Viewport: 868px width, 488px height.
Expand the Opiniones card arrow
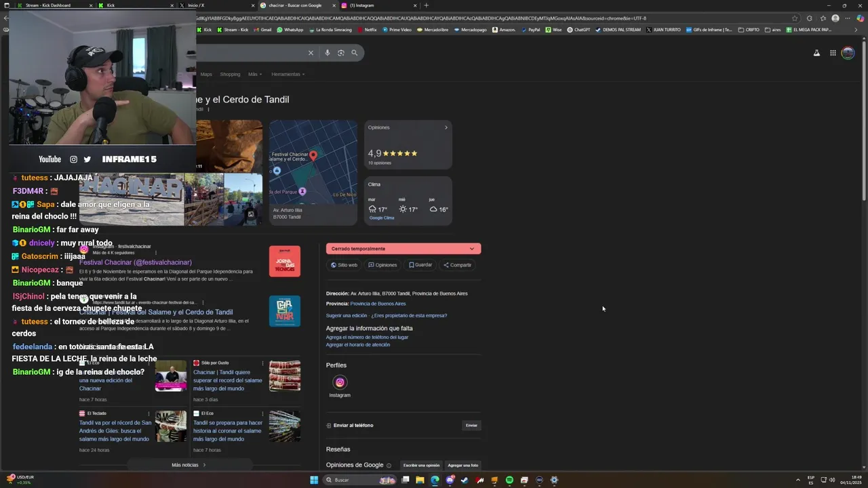(446, 127)
